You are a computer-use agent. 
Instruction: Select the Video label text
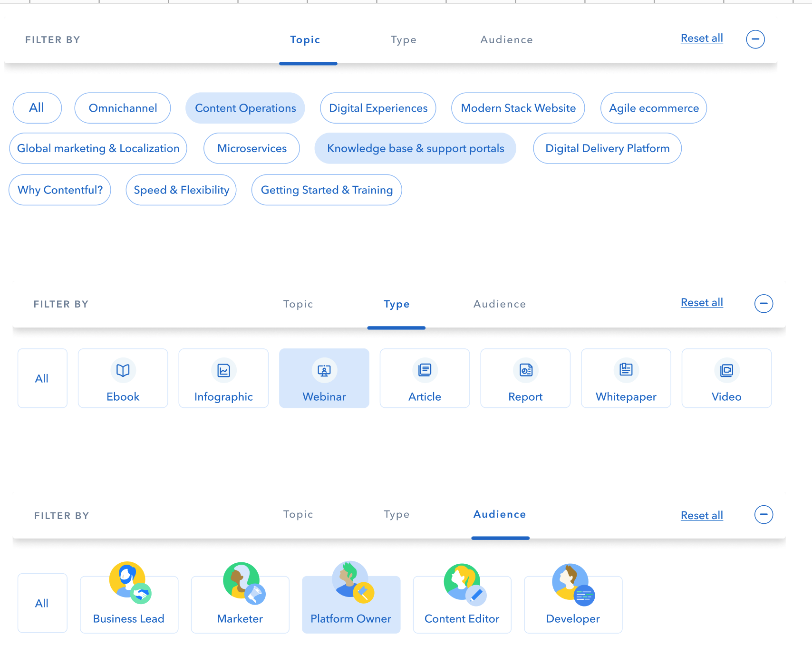click(726, 397)
